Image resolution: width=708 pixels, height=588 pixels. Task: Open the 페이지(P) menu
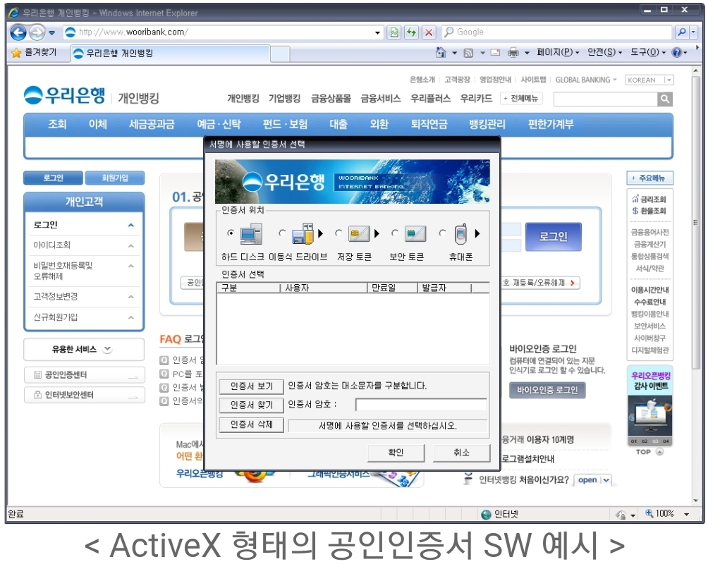[x=558, y=52]
